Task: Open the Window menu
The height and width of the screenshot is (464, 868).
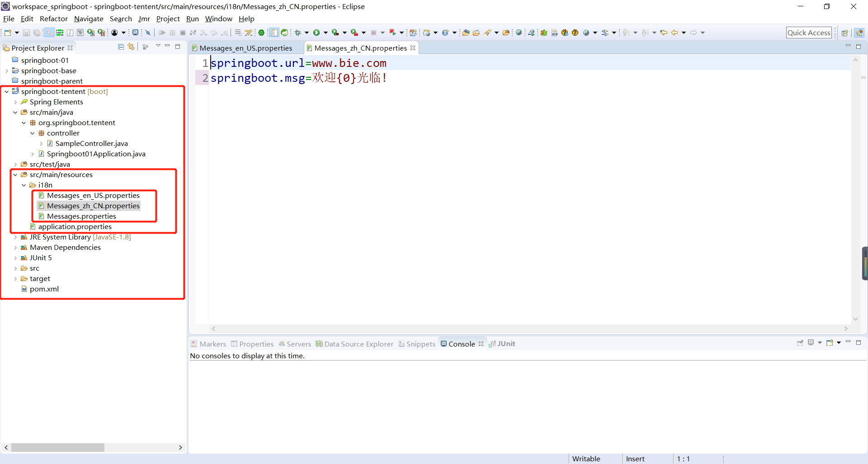Action: click(218, 19)
